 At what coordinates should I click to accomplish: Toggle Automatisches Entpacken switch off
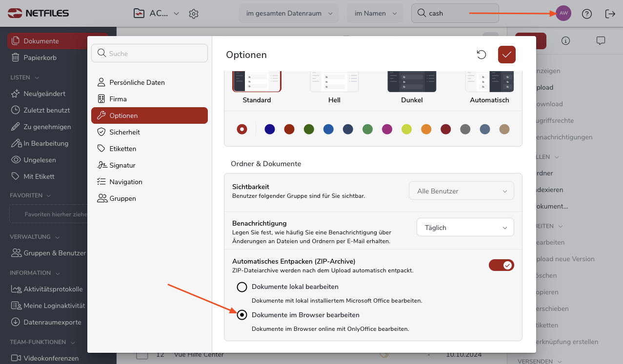point(502,265)
